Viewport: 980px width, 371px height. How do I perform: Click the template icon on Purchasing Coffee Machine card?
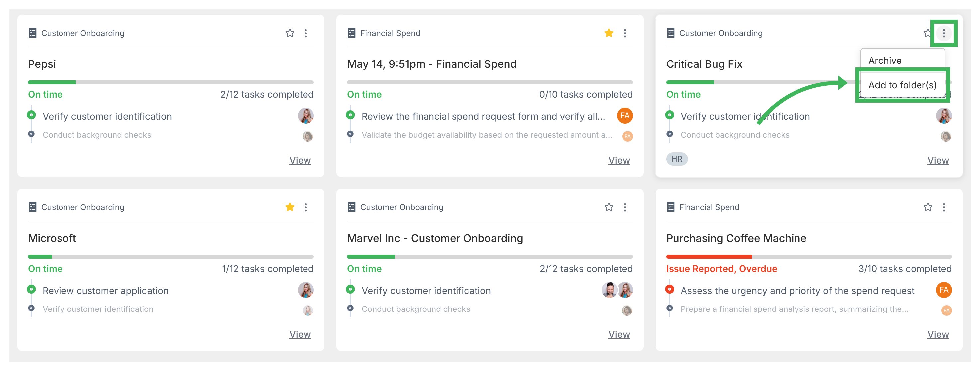pyautogui.click(x=671, y=207)
